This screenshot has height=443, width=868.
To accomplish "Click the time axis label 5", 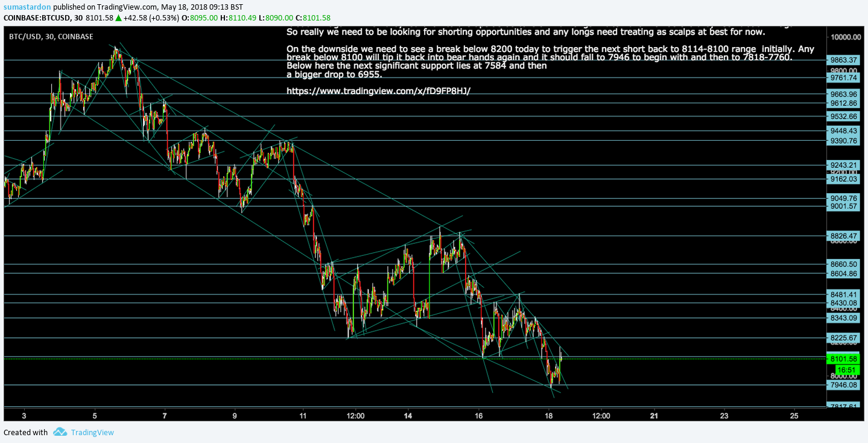I will click(95, 416).
